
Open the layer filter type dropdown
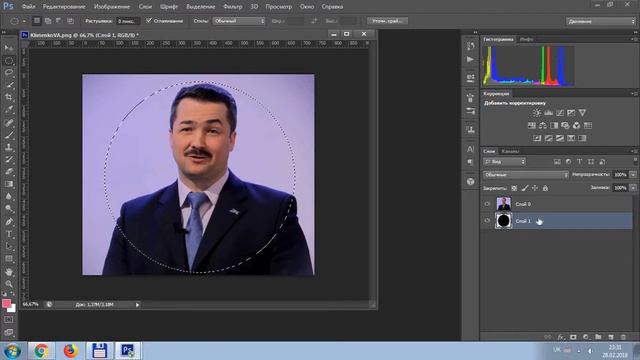[x=504, y=162]
